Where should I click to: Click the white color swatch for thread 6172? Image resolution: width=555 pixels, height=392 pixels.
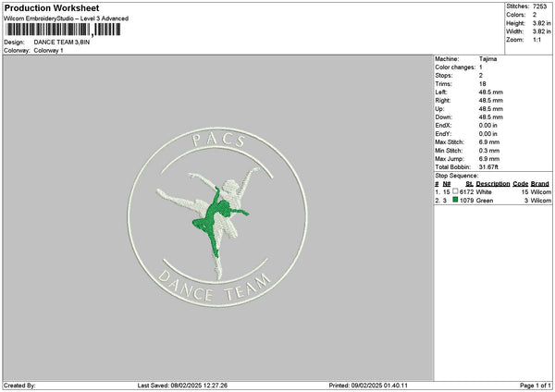[x=455, y=191]
